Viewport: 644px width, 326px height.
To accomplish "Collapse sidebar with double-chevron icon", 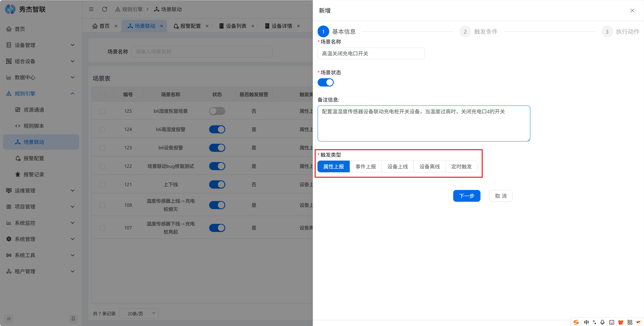I will coord(9,318).
